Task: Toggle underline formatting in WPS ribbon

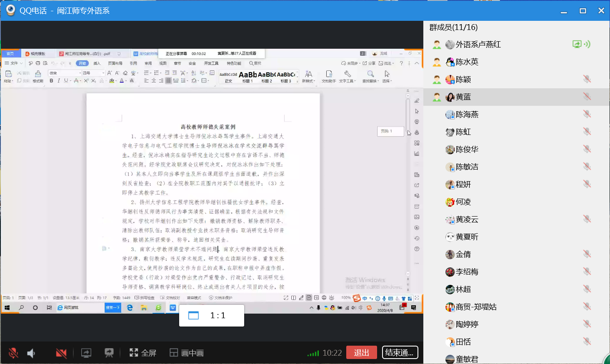Action: click(x=65, y=81)
